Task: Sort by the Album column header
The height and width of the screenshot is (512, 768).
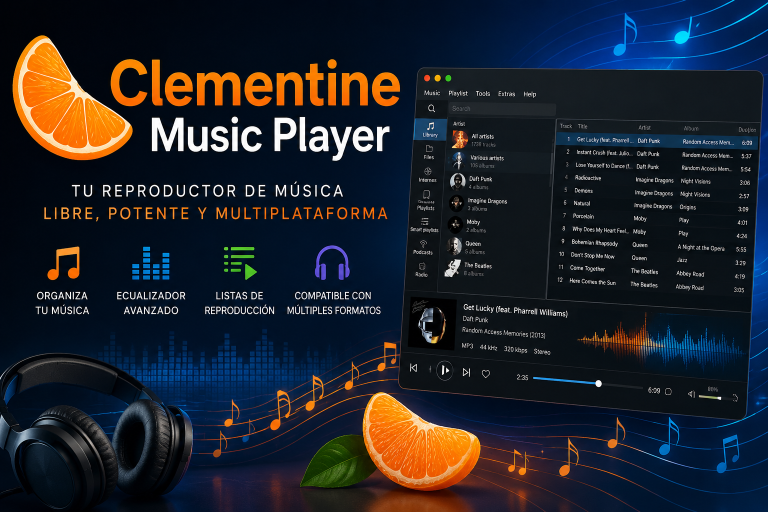Action: tap(691, 128)
